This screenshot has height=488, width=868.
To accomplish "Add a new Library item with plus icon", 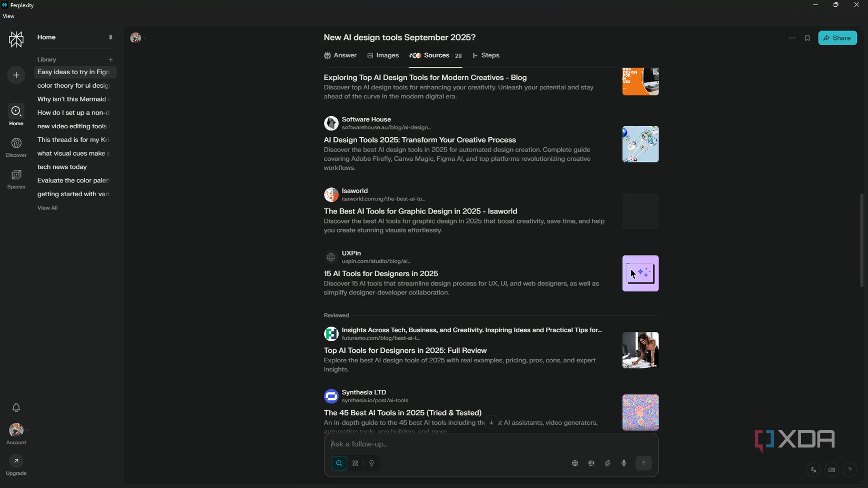I will [x=110, y=59].
